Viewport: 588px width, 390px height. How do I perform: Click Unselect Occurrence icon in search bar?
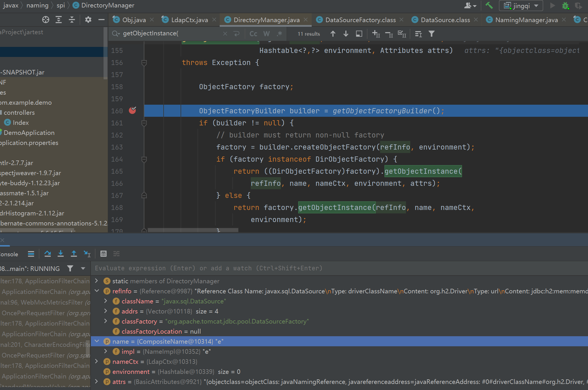[x=389, y=34]
